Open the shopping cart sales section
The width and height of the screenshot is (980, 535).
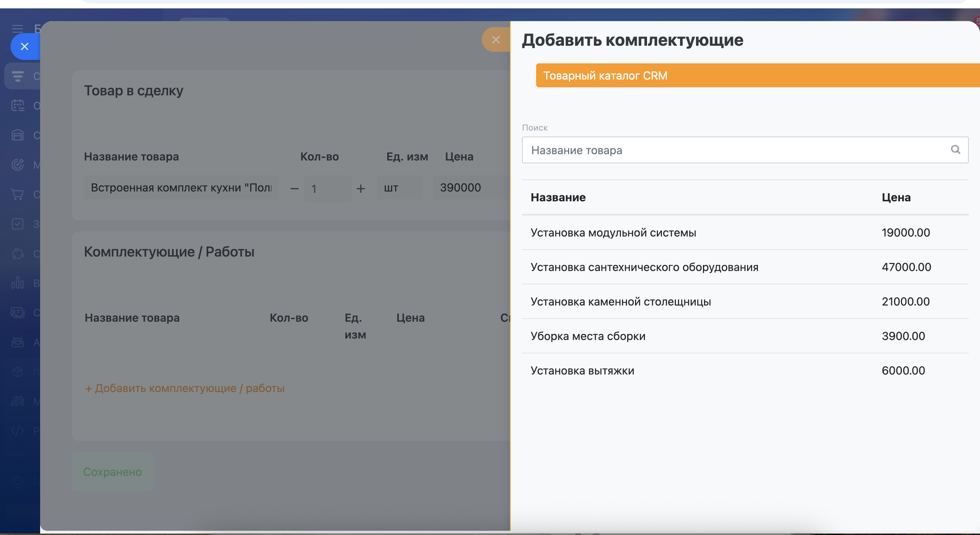pos(18,194)
